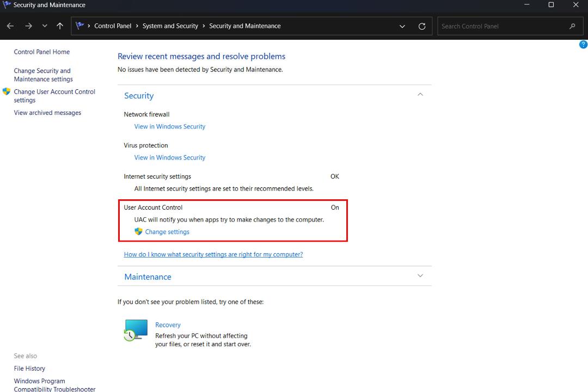Screen dimensions: 588x392
Task: Collapse the Security section
Action: point(420,95)
